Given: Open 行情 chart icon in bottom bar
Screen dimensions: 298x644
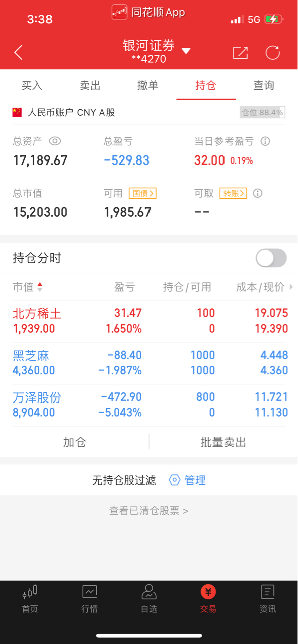Looking at the screenshot, I should click(90, 591).
